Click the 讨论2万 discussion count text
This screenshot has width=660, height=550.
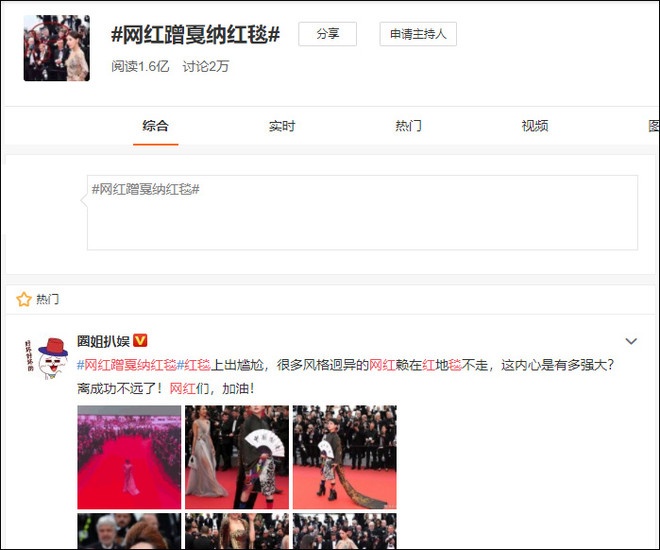point(206,66)
